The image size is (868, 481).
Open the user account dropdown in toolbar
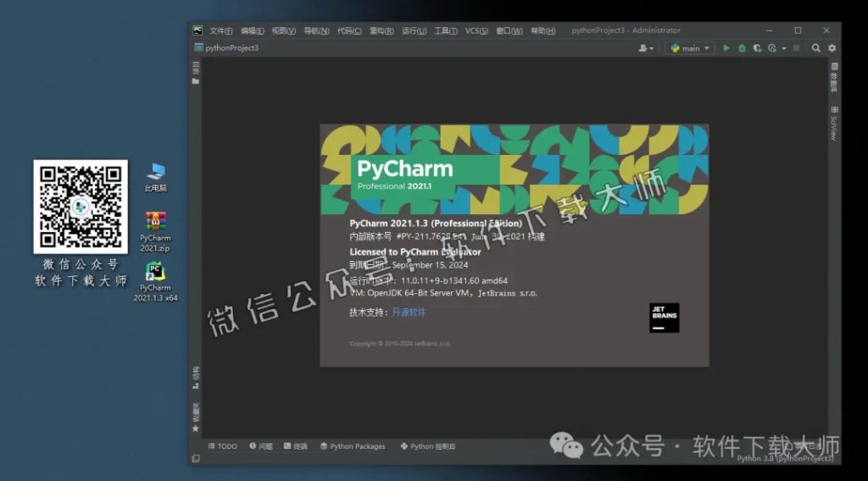pyautogui.click(x=646, y=48)
